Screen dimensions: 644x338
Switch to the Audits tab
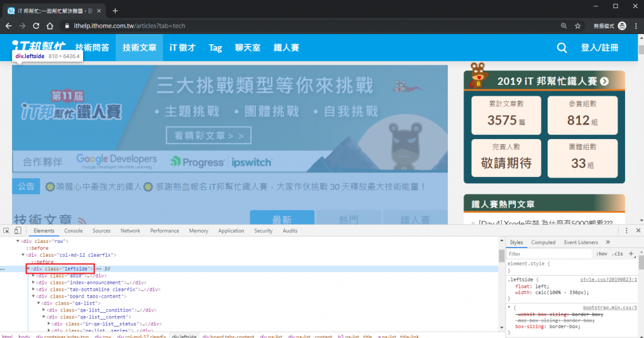[x=290, y=230]
